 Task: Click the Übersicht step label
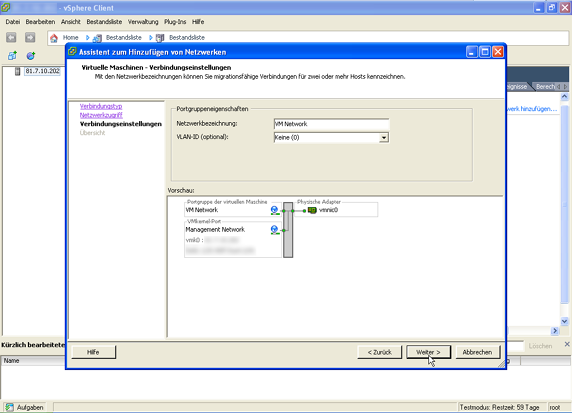pos(92,133)
